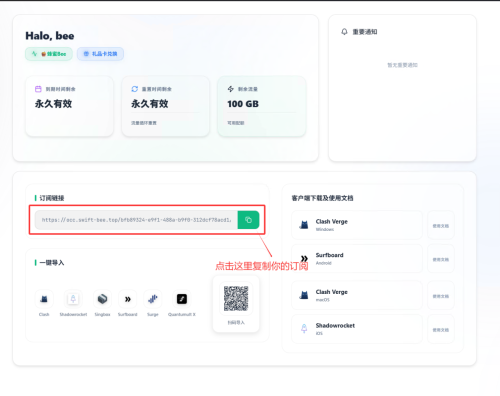500x396 pixels.
Task: Open usage docs for Clash Verge macOS
Action: pyautogui.click(x=441, y=296)
